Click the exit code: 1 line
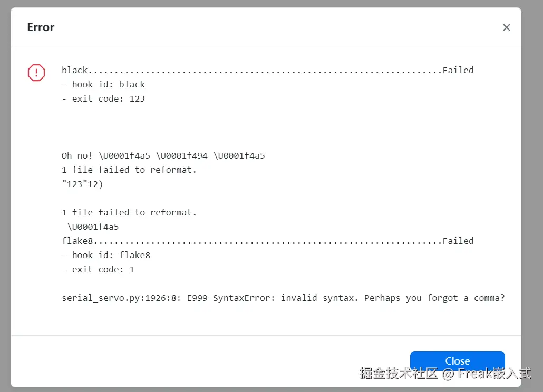 98,269
